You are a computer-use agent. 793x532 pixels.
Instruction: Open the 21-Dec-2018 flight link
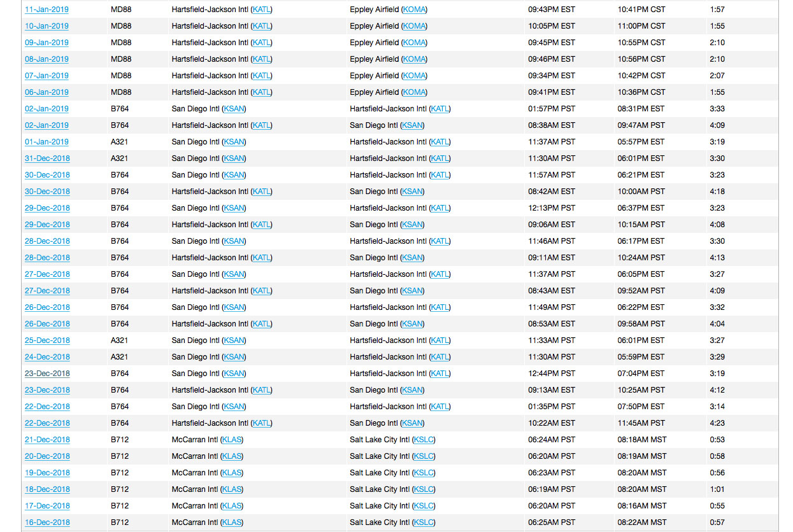[x=47, y=440]
